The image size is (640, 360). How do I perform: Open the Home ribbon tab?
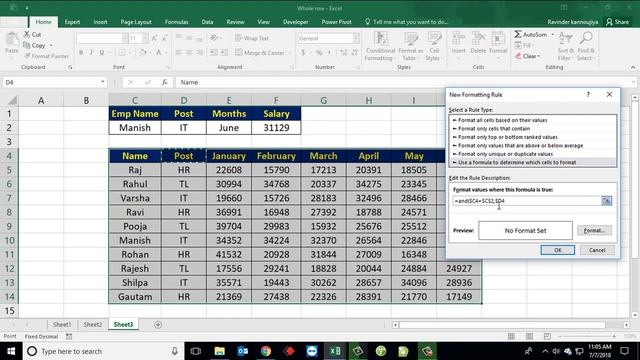point(43,22)
